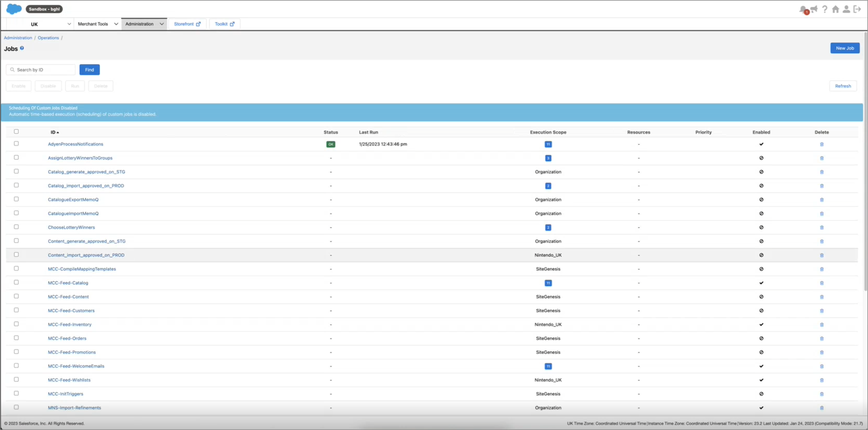Viewport: 868px width, 430px height.
Task: Click the scope badge 11 for AdyenProcessNotifications
Action: pyautogui.click(x=548, y=144)
